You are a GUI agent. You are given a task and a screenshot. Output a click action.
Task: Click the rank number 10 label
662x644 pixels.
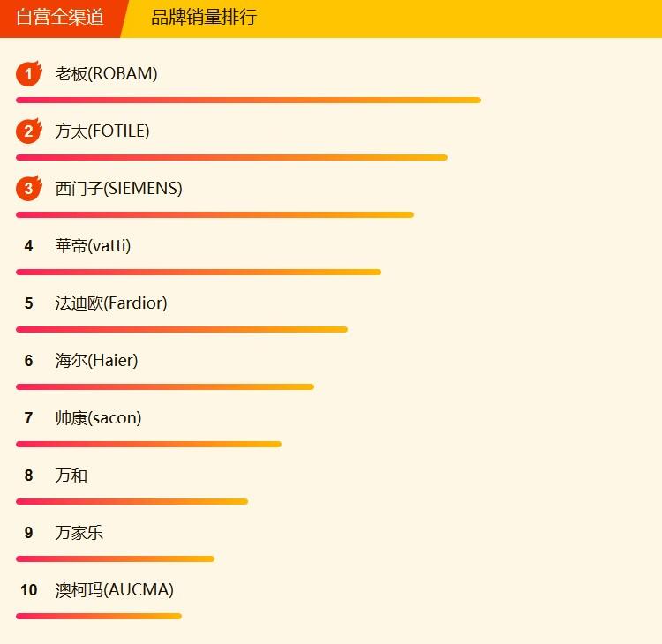point(29,590)
